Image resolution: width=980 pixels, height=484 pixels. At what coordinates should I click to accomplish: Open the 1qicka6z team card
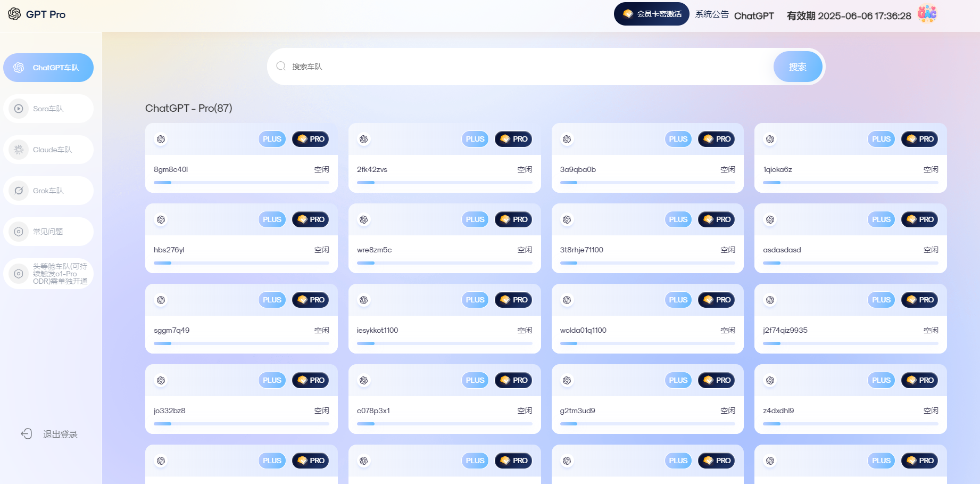point(851,158)
